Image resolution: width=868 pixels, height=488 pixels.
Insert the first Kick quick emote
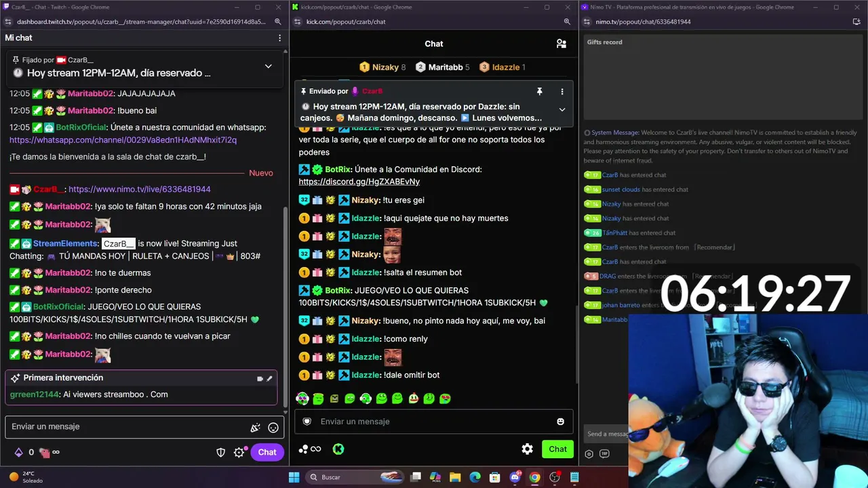302,399
